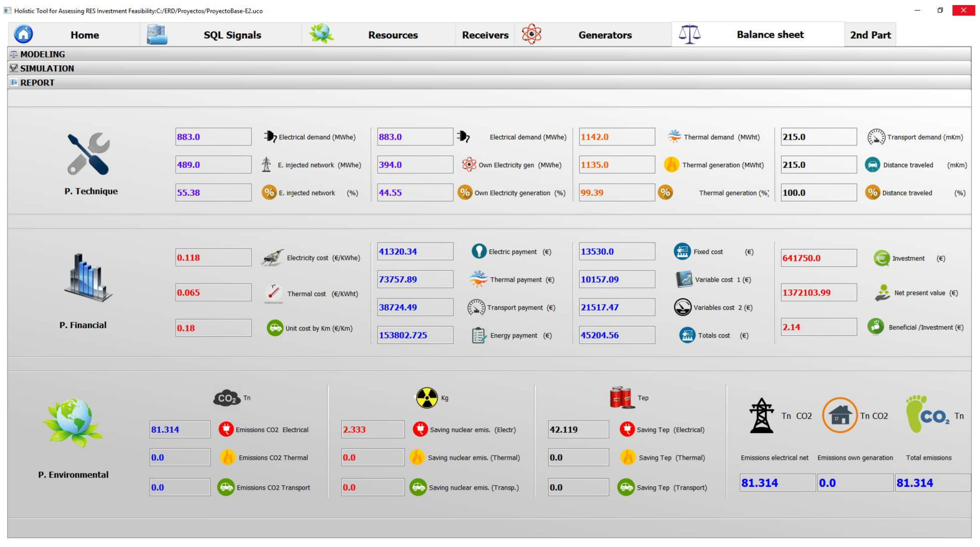Switch to the Receivers tab
This screenshot has width=980, height=547.
click(485, 35)
